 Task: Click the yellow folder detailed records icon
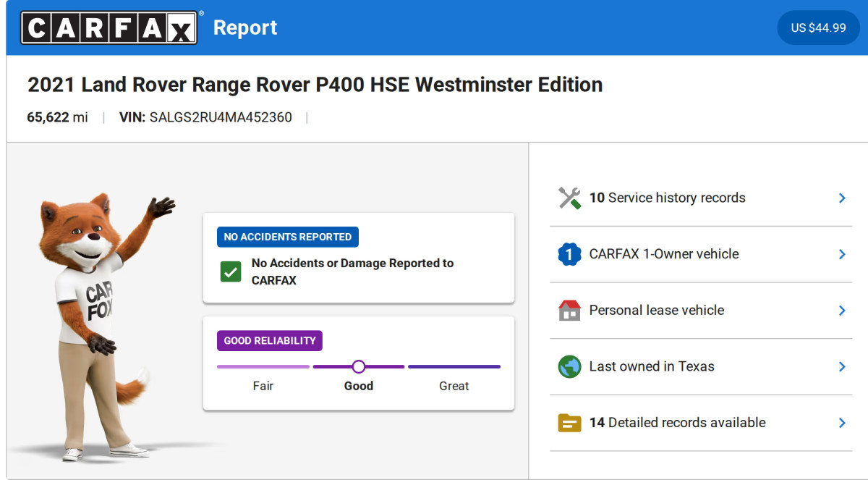569,423
